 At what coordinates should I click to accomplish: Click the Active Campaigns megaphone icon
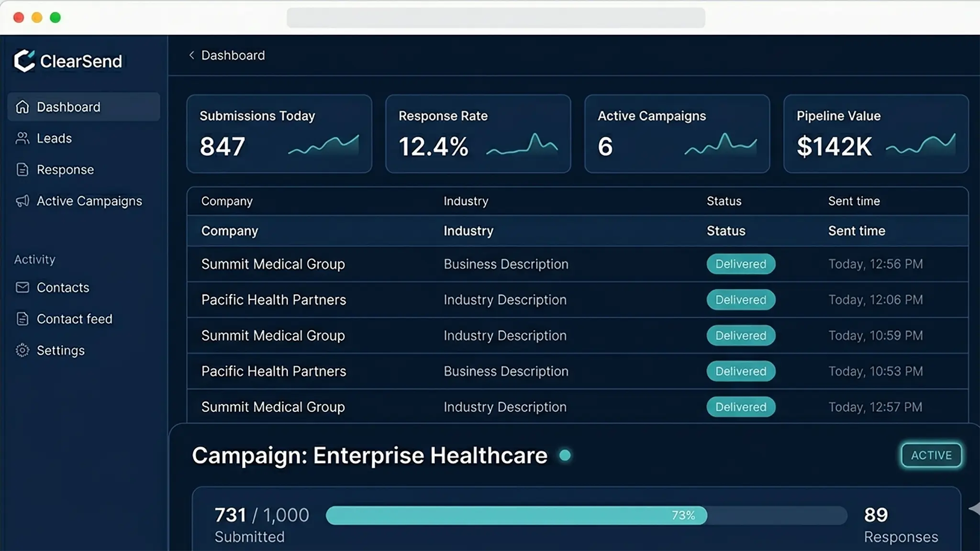[x=22, y=201]
